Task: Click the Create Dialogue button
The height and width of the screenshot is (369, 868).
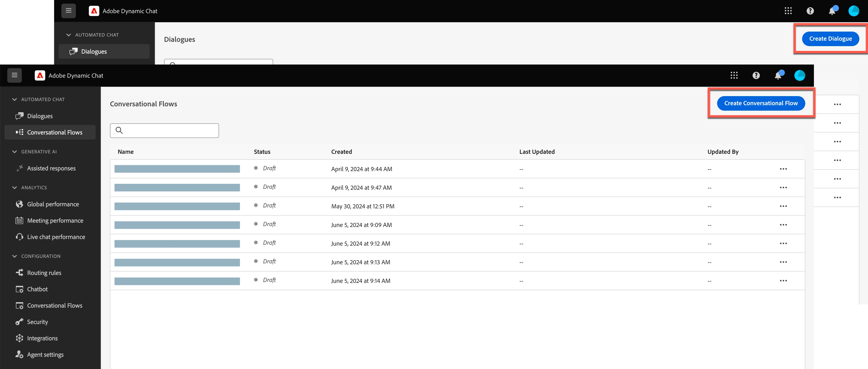Action: (x=830, y=38)
